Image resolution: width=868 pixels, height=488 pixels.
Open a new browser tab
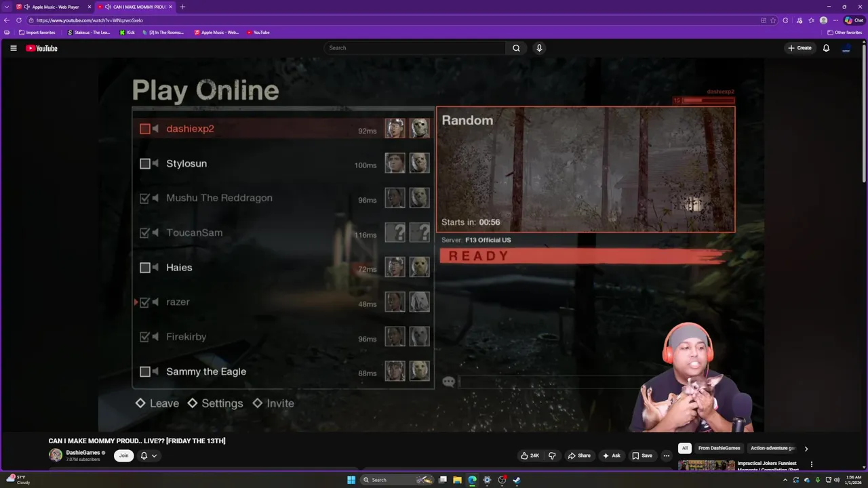(x=182, y=7)
